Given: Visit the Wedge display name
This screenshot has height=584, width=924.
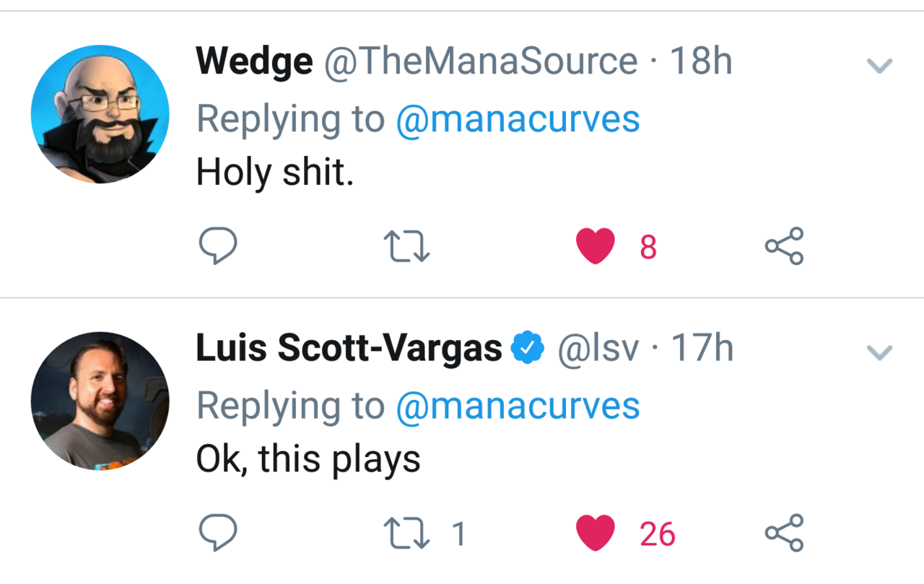Looking at the screenshot, I should click(x=254, y=62).
